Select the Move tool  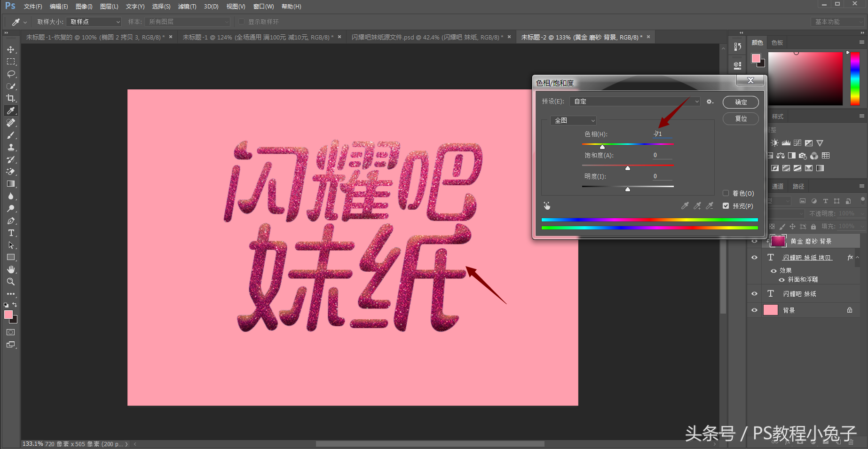pos(11,49)
